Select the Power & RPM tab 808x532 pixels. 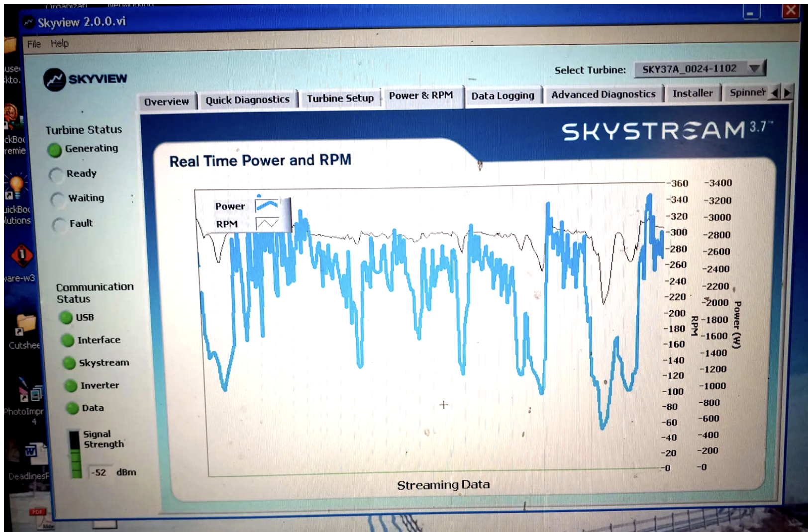click(x=421, y=95)
